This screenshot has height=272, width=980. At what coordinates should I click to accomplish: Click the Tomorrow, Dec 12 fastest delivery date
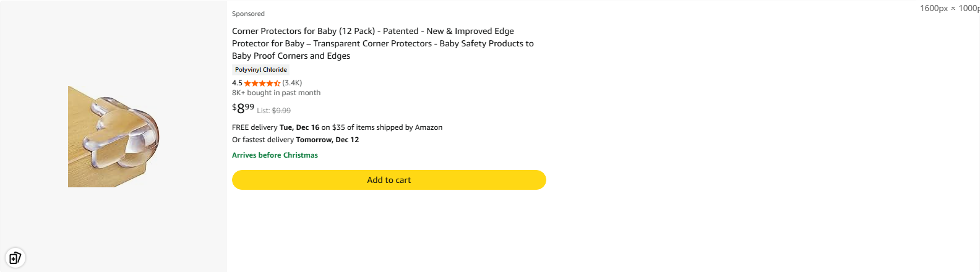coord(327,140)
